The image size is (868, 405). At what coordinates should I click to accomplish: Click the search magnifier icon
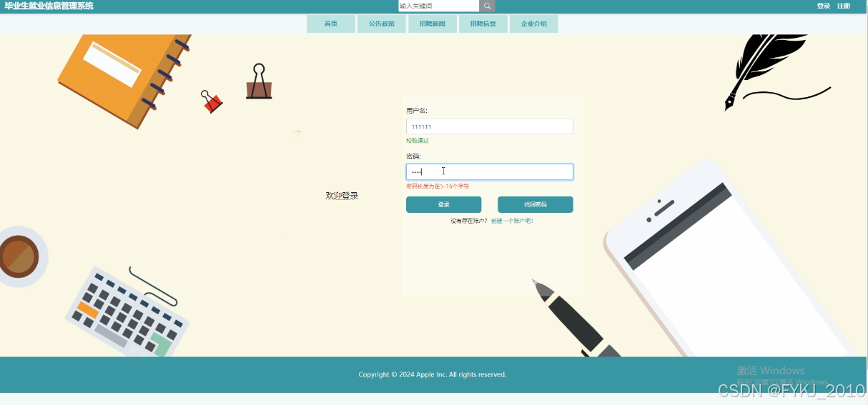(x=487, y=6)
